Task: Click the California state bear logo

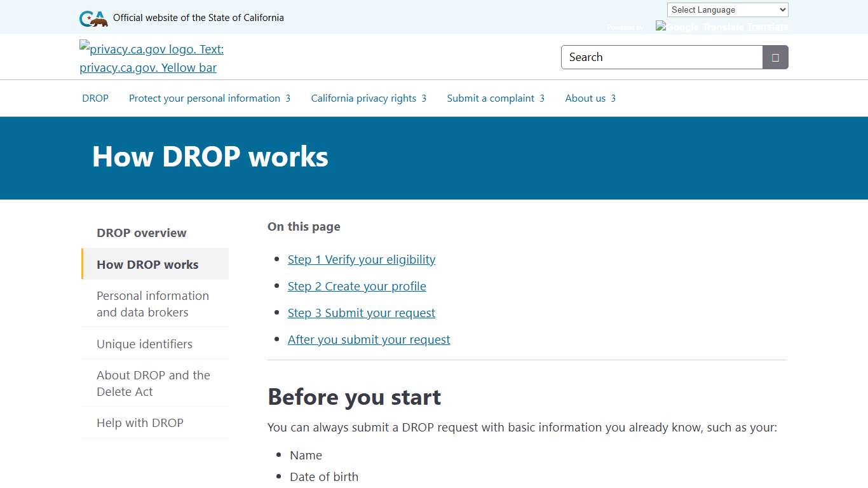Action: pyautogui.click(x=93, y=18)
